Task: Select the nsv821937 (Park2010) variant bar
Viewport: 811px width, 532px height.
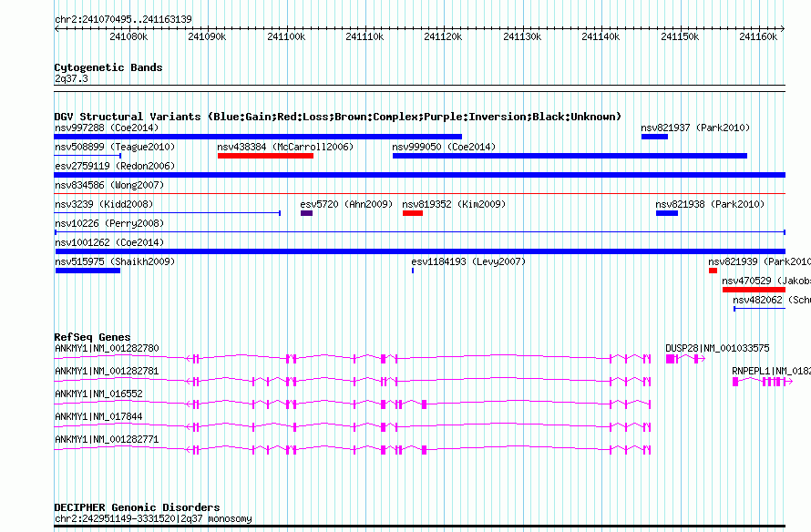Action: coord(654,137)
